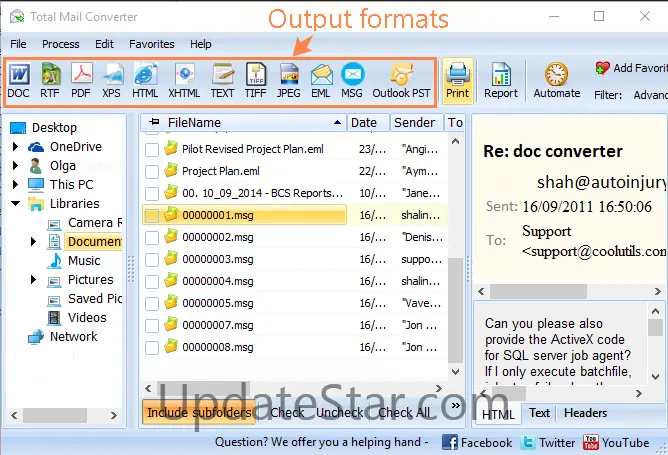The image size is (668, 455).
Task: Toggle the Include subfolders button
Action: (199, 412)
